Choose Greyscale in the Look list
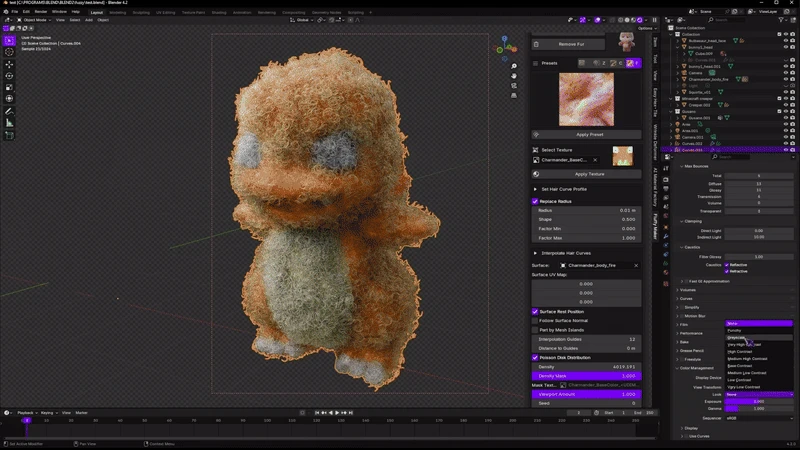Screen dimensions: 800x450 coord(759,338)
